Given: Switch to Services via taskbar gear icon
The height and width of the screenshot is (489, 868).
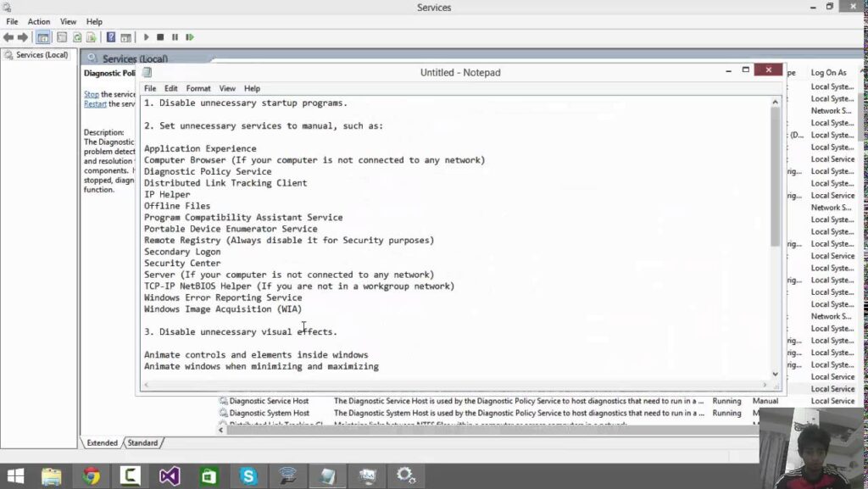Looking at the screenshot, I should point(406,475).
